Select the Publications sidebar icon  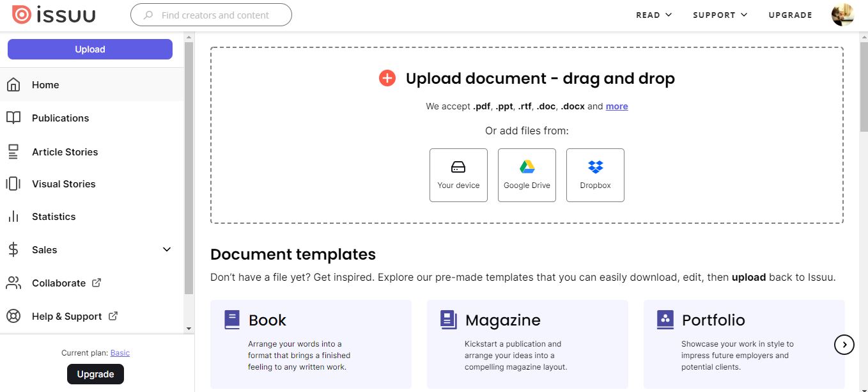(x=15, y=118)
